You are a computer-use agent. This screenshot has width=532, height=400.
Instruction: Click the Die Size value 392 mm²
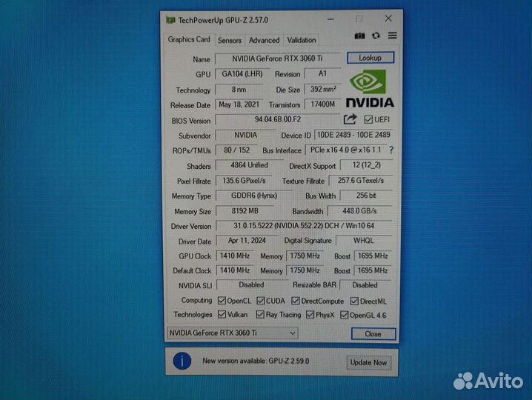(322, 89)
